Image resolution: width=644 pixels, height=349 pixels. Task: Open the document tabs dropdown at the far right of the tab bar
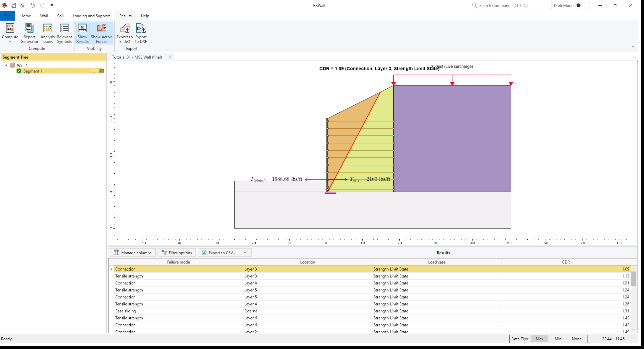click(635, 57)
